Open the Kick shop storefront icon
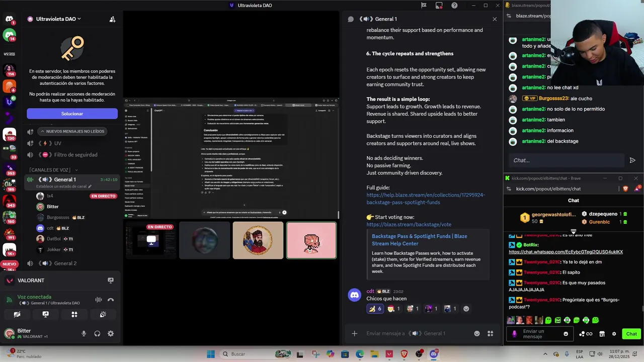 coord(602,334)
